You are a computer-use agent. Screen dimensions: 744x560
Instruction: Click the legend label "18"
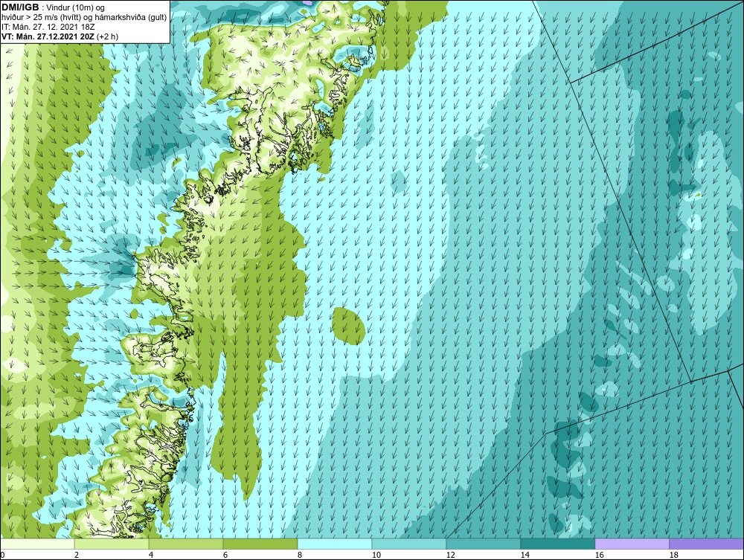click(673, 555)
